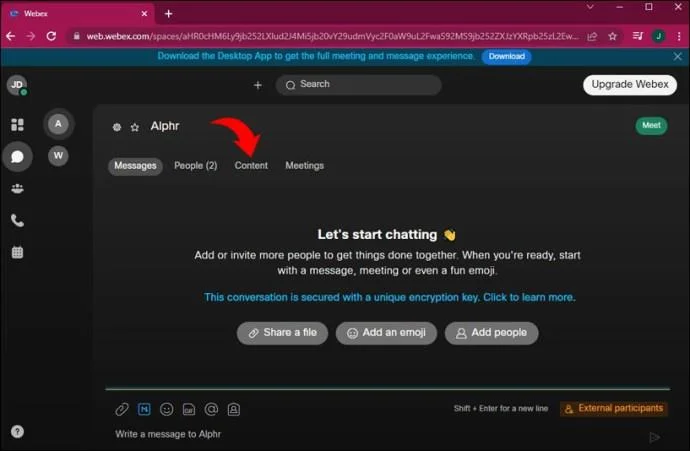Dismiss the Download Desktop App banner
The height and width of the screenshot is (451, 690).
(x=678, y=56)
